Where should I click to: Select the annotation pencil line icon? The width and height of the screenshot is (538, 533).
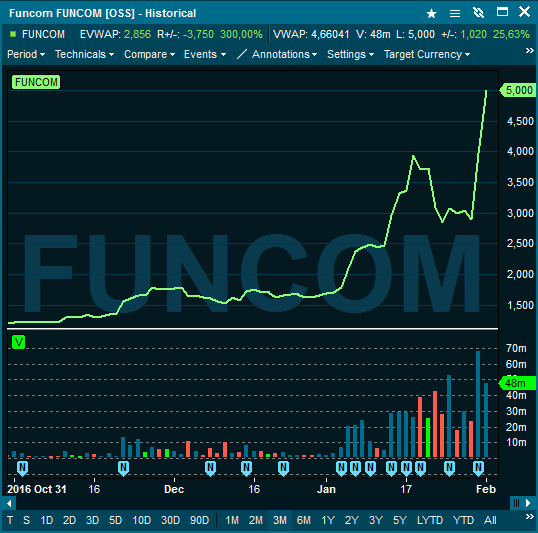click(242, 54)
